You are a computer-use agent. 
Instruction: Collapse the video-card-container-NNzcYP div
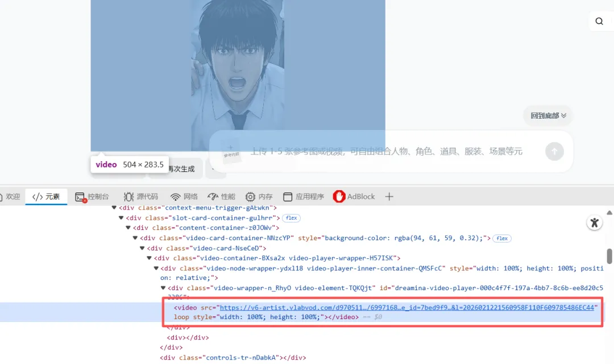(135, 238)
